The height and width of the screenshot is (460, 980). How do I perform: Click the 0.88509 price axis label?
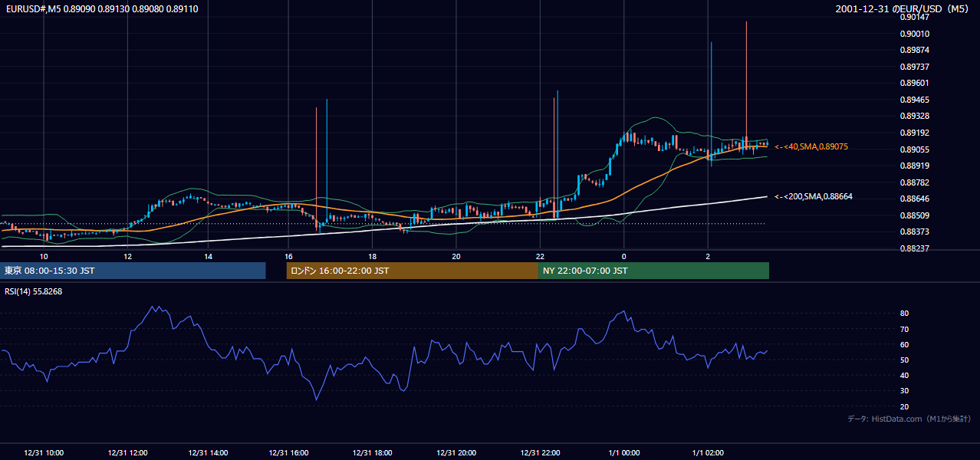point(914,215)
